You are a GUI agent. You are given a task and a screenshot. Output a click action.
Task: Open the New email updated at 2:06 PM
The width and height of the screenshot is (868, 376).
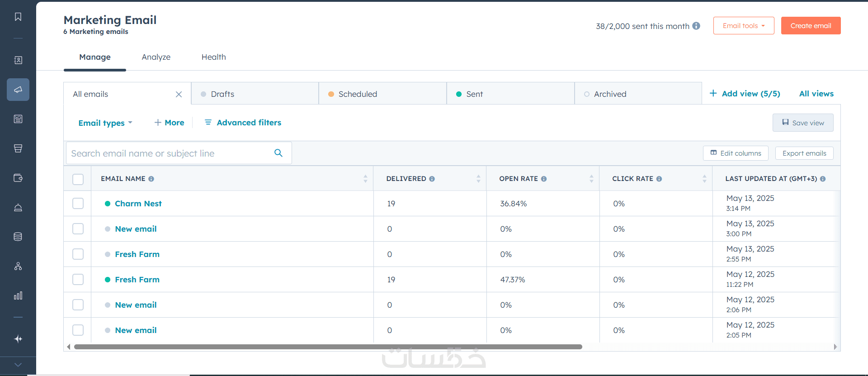(136, 305)
